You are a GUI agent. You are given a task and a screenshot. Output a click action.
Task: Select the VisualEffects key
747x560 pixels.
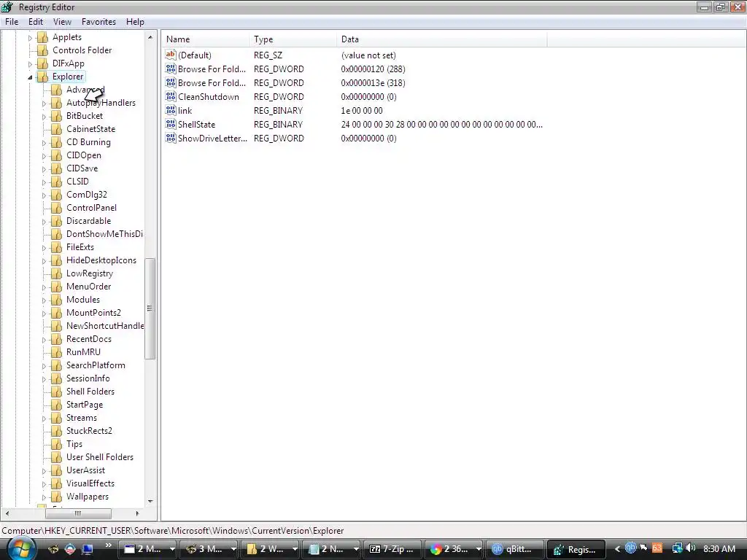[90, 483]
